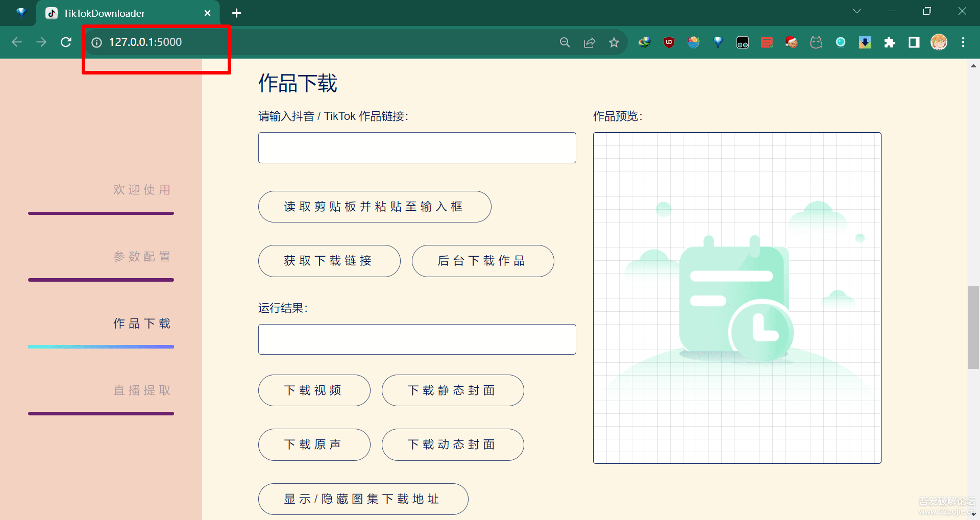Open the Tampermonkey extension popup

[743, 42]
